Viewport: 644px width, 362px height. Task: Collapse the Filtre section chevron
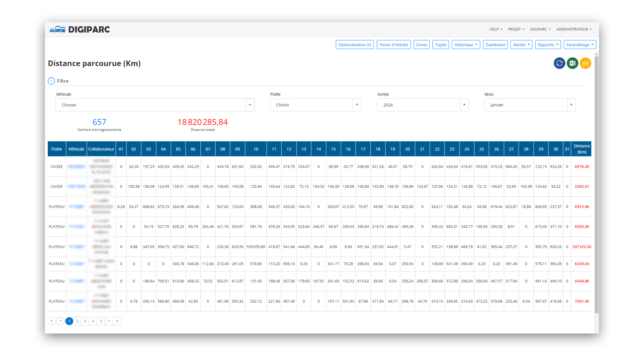pos(51,81)
